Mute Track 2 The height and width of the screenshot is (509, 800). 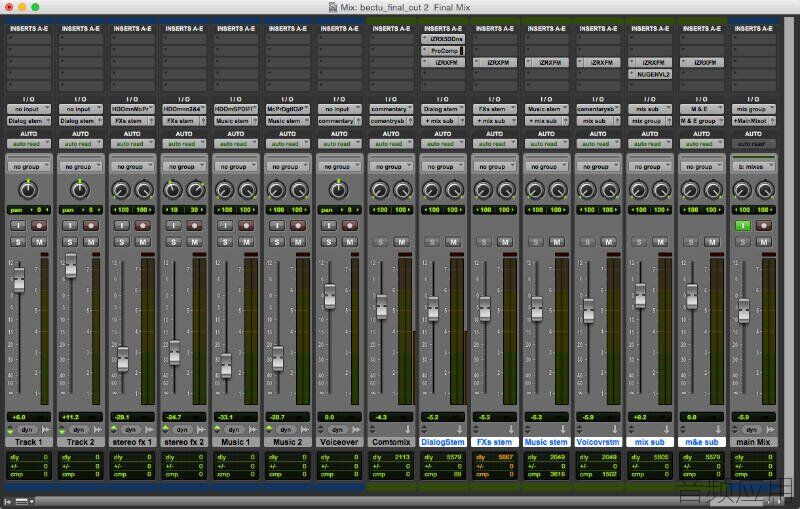click(91, 242)
